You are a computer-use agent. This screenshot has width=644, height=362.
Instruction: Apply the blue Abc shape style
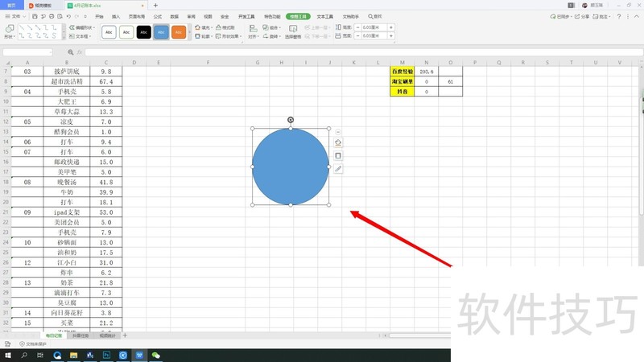pos(161,32)
